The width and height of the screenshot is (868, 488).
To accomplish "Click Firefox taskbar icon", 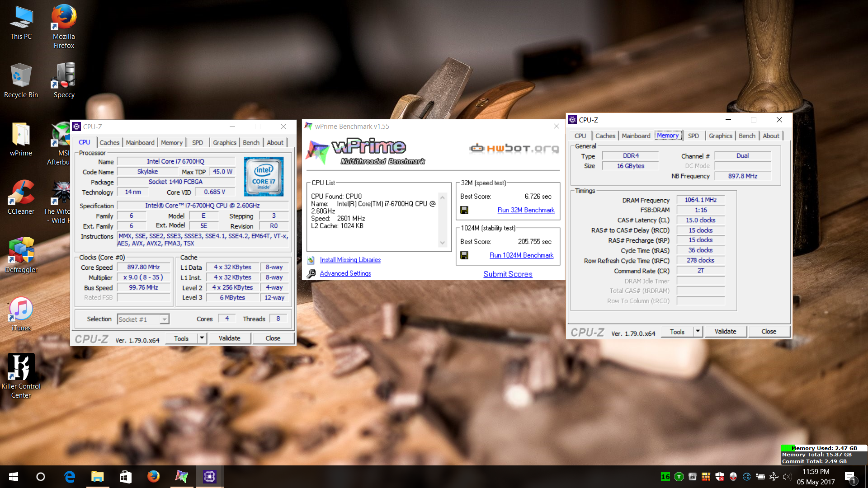I will pyautogui.click(x=154, y=477).
